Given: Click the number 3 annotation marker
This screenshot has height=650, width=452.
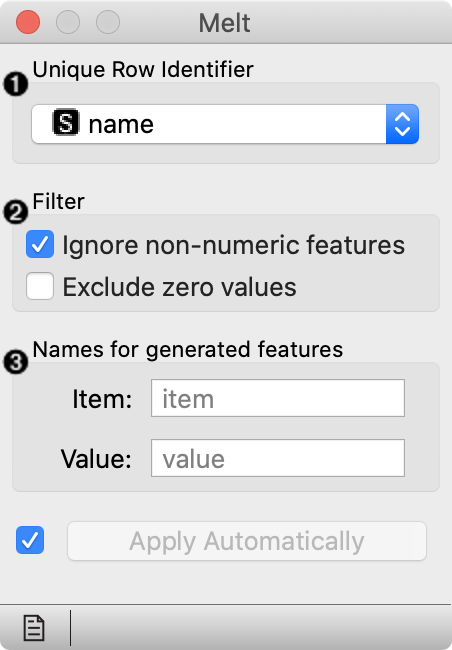Looking at the screenshot, I should click(x=16, y=362).
